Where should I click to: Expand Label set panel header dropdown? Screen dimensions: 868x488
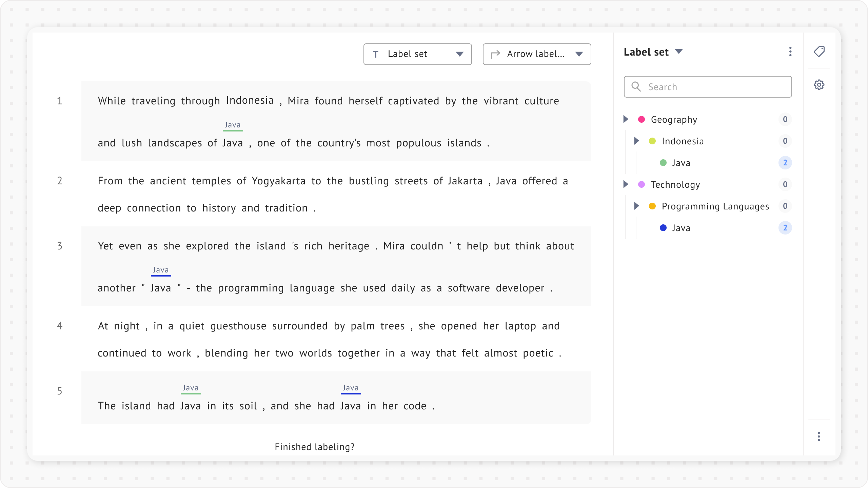point(679,52)
